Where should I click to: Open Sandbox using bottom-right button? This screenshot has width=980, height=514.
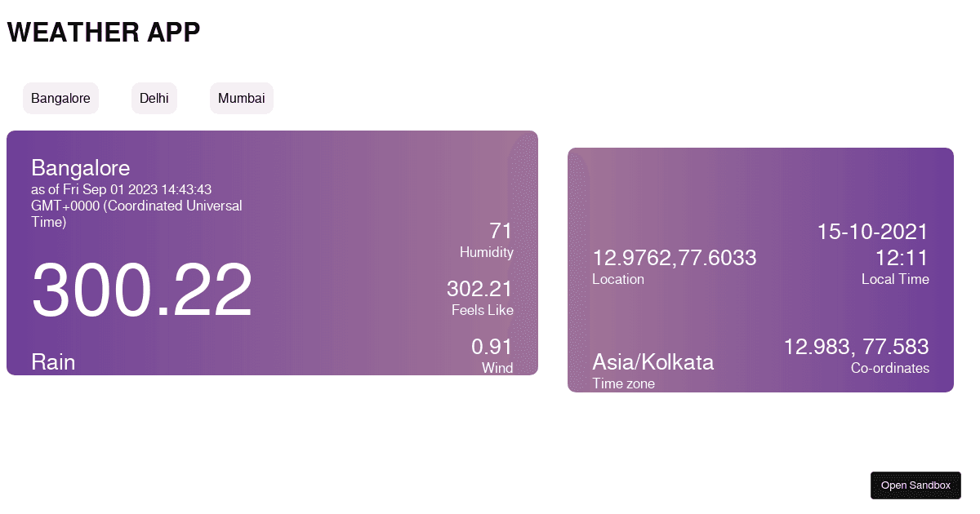[x=915, y=485]
